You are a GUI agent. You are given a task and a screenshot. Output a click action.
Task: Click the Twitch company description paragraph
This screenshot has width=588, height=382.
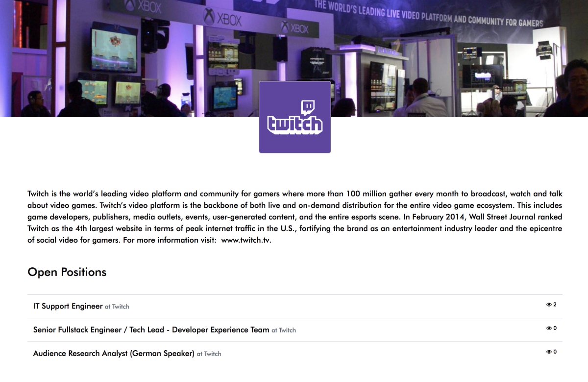point(295,217)
